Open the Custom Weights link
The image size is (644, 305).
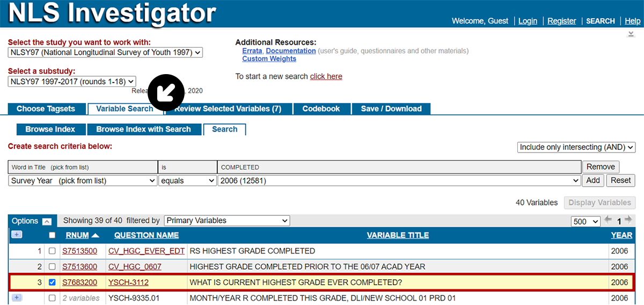(269, 59)
